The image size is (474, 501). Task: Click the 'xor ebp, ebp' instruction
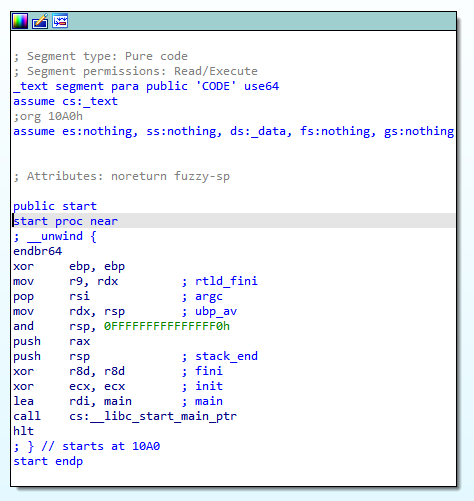pos(69,266)
